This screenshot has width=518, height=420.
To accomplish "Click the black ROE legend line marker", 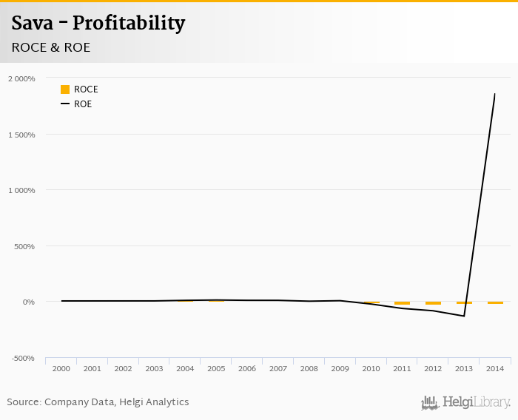I will [x=65, y=104].
